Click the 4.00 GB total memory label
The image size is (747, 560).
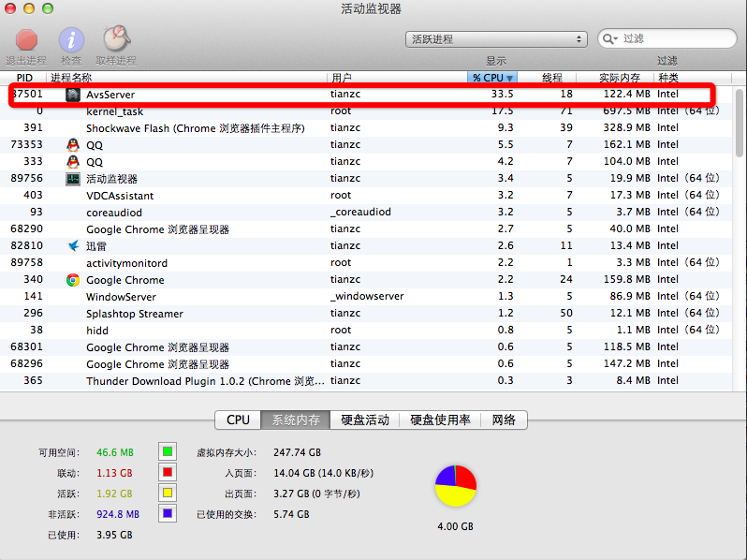[x=456, y=526]
